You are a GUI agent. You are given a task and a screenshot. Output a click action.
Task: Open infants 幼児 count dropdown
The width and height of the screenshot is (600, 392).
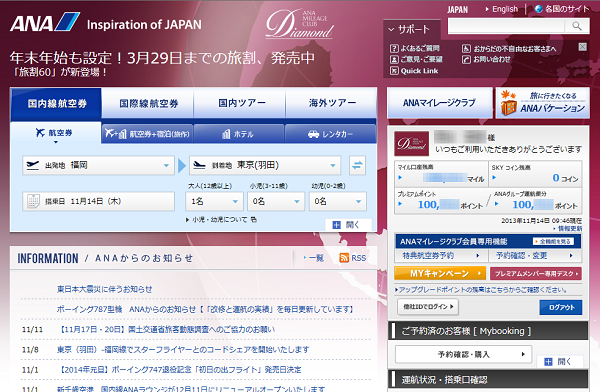(x=338, y=201)
